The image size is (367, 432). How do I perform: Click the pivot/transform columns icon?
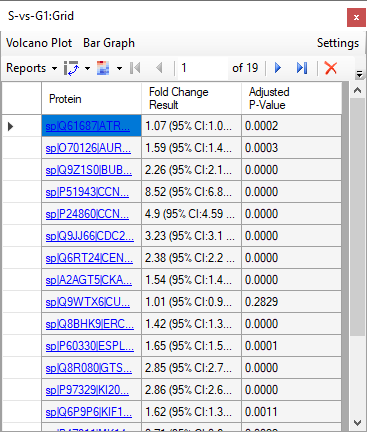[x=71, y=68]
